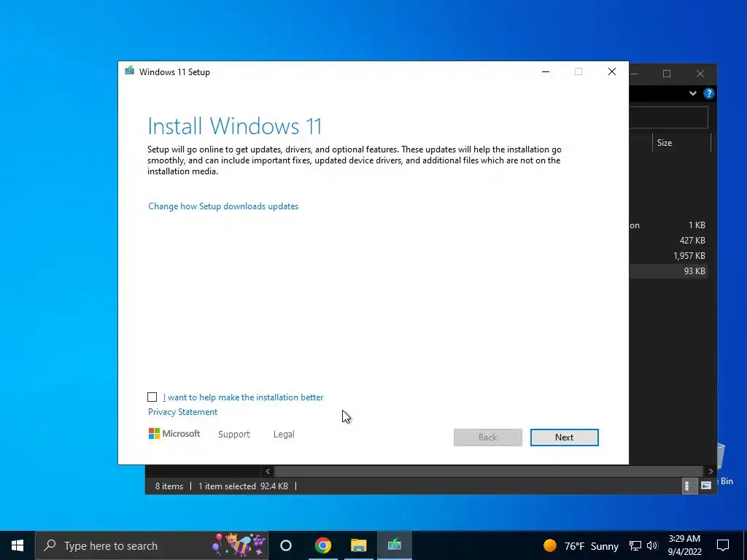Viewport: 747px width, 560px height.
Task: Click the Windows 11 Setup title icon
Action: point(130,71)
